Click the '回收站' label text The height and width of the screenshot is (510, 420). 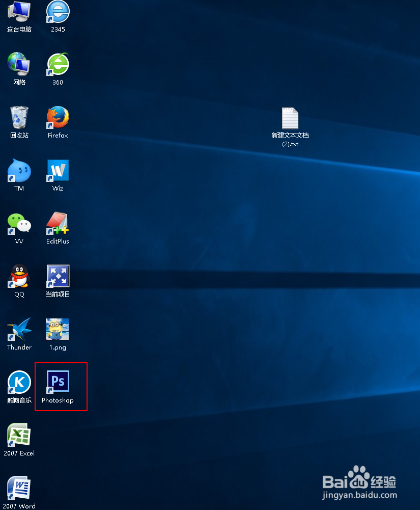[19, 136]
